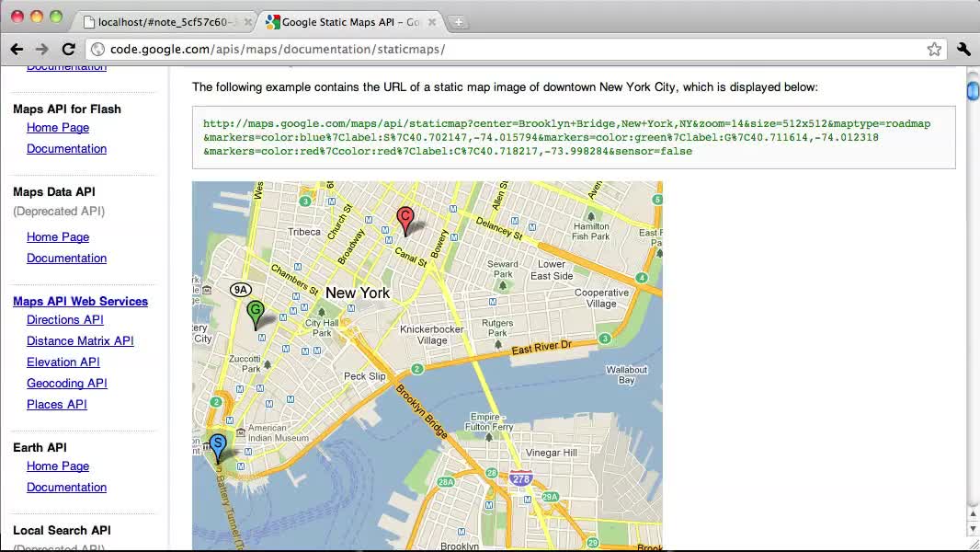980x552 pixels.
Task: Bookmark this page using the star icon
Action: point(933,49)
